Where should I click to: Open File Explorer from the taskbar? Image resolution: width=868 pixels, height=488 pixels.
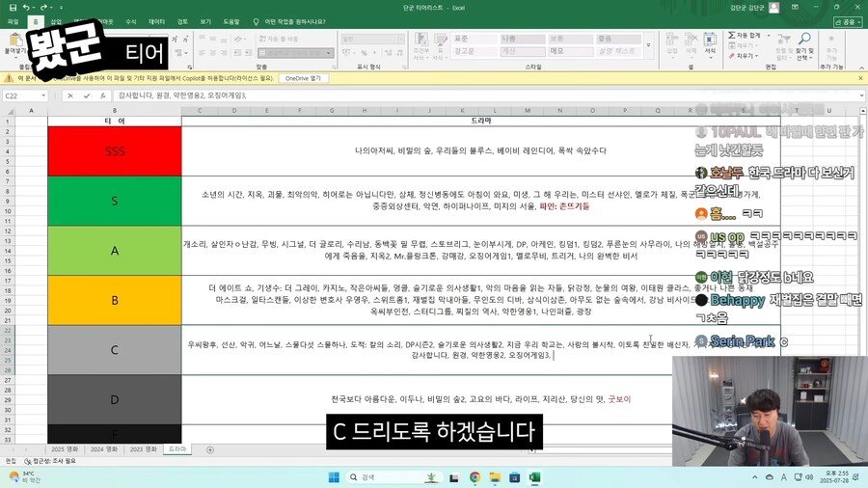click(495, 477)
